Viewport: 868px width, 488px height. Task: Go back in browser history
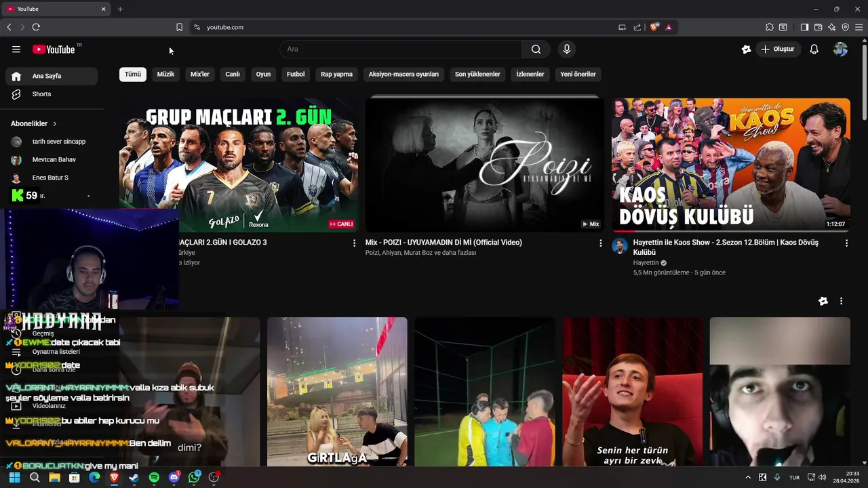[x=9, y=27]
